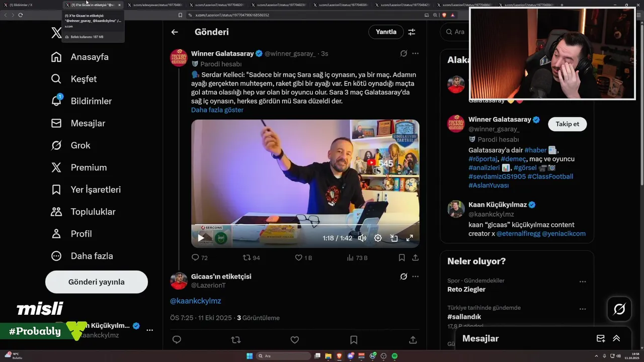Open more options for the Reto Ziegler trend

coord(583,282)
